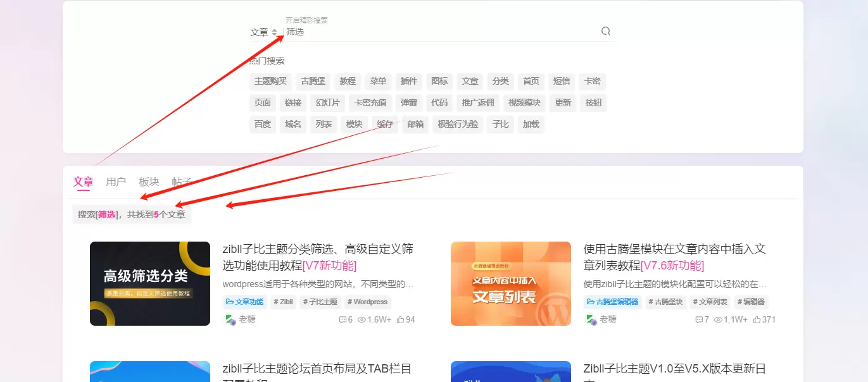Open the # 子比主题 tag
The width and height of the screenshot is (868, 382).
click(320, 302)
